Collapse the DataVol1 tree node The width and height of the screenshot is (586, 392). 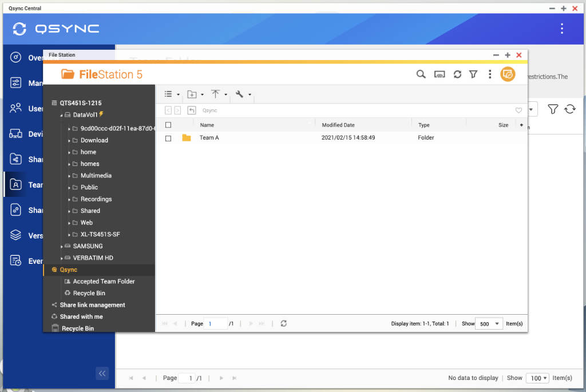tap(61, 116)
